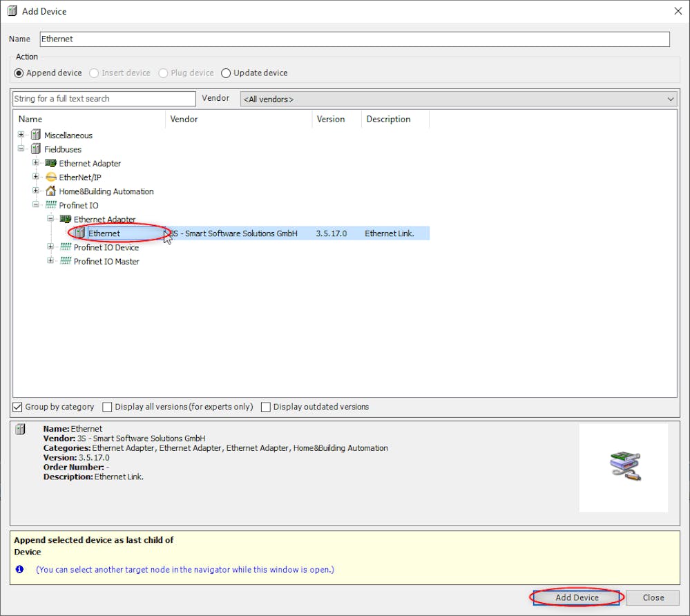Enable Display outdated versions checkbox
Screen dimensions: 690x616
265,407
